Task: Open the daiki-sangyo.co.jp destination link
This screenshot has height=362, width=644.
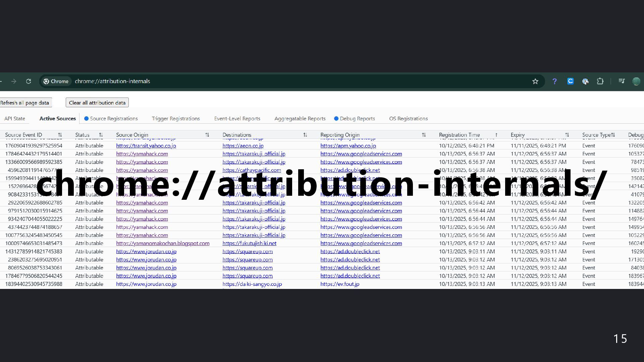Action: click(252, 284)
